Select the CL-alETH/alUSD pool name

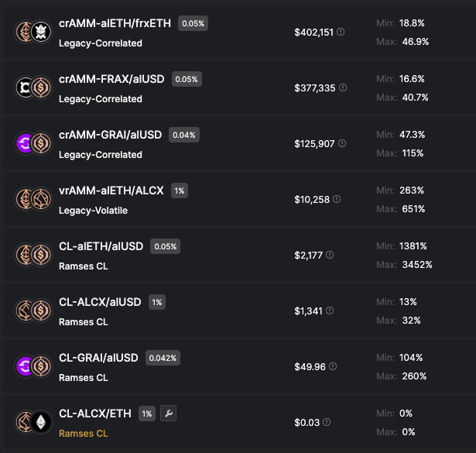click(101, 246)
